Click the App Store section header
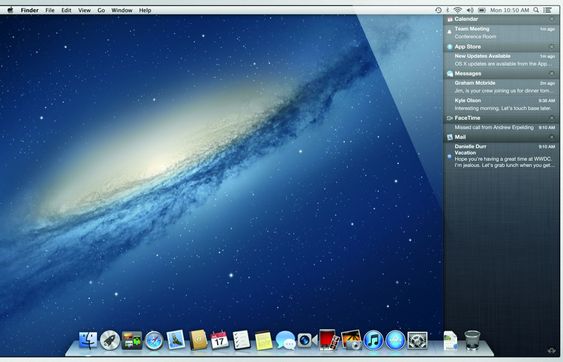 (501, 47)
